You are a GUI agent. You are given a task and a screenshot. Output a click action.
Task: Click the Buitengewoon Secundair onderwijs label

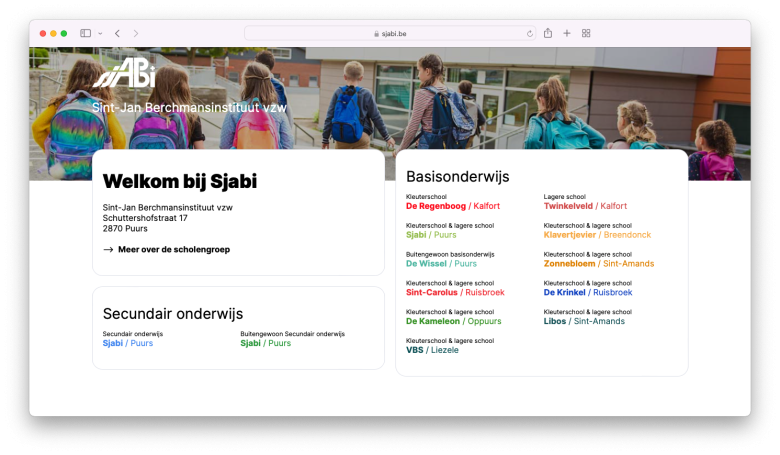click(292, 334)
